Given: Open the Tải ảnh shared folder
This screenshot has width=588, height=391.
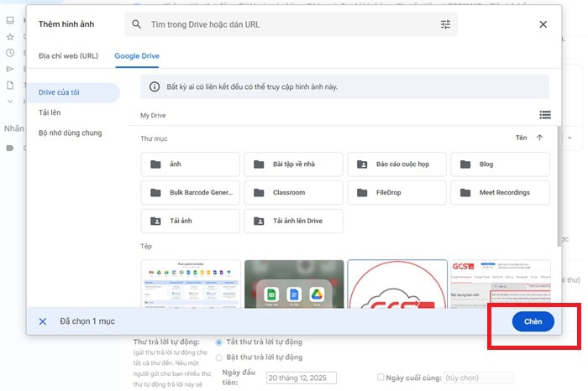Looking at the screenshot, I should pyautogui.click(x=190, y=221).
